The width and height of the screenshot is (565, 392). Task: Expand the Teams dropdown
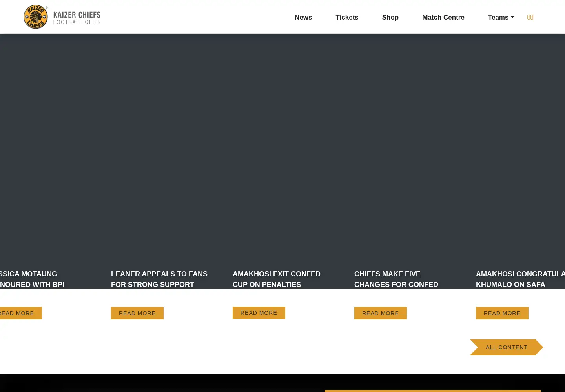coord(501,17)
